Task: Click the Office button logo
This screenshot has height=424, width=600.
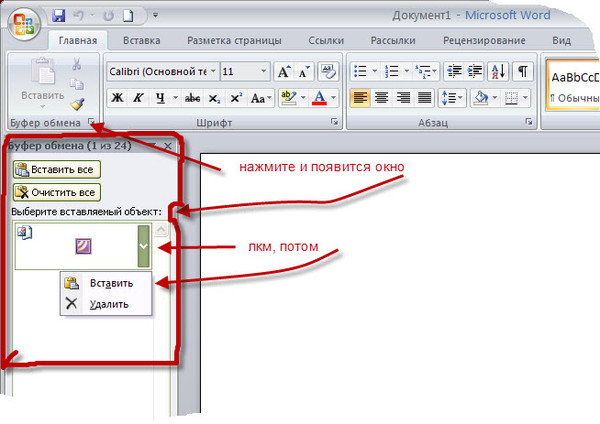Action: pos(24,24)
